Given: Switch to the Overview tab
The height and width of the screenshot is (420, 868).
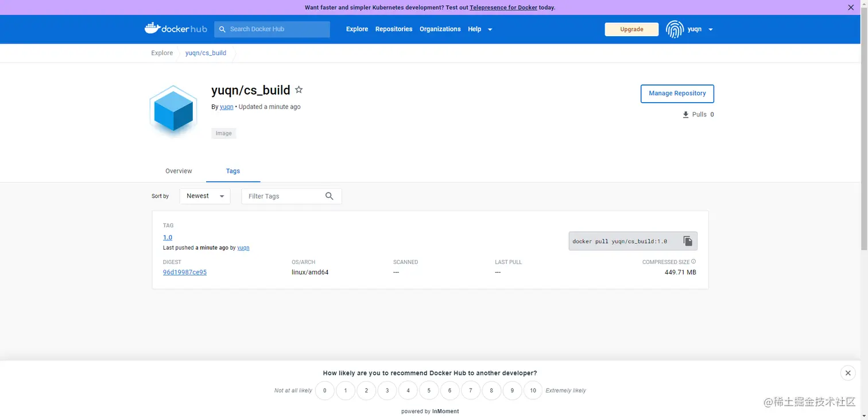Looking at the screenshot, I should pos(179,171).
